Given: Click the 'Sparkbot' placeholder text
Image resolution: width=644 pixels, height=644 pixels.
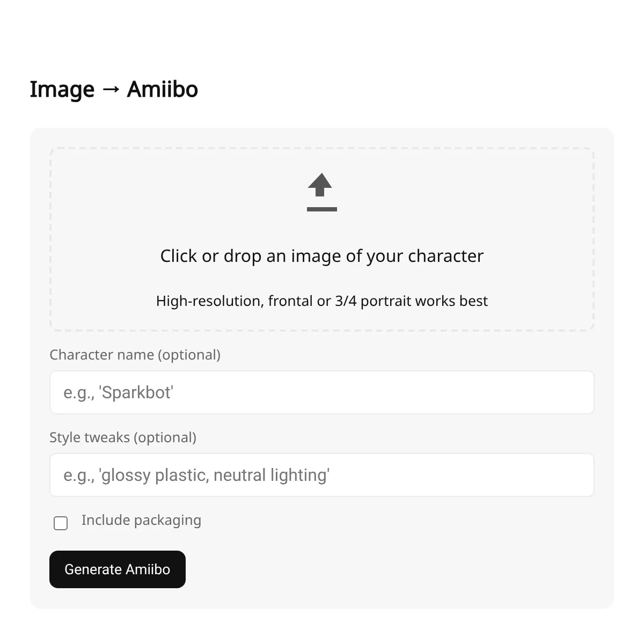Looking at the screenshot, I should click(118, 393).
